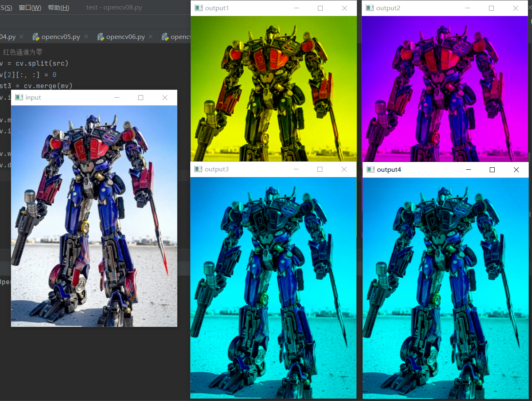Maximize the output2 window

491,8
